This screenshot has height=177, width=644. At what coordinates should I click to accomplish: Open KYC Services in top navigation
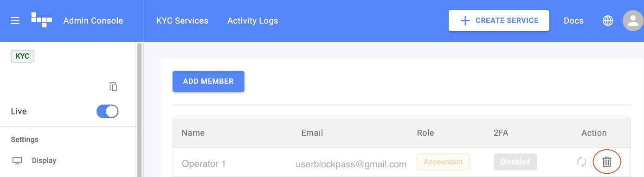pyautogui.click(x=182, y=21)
